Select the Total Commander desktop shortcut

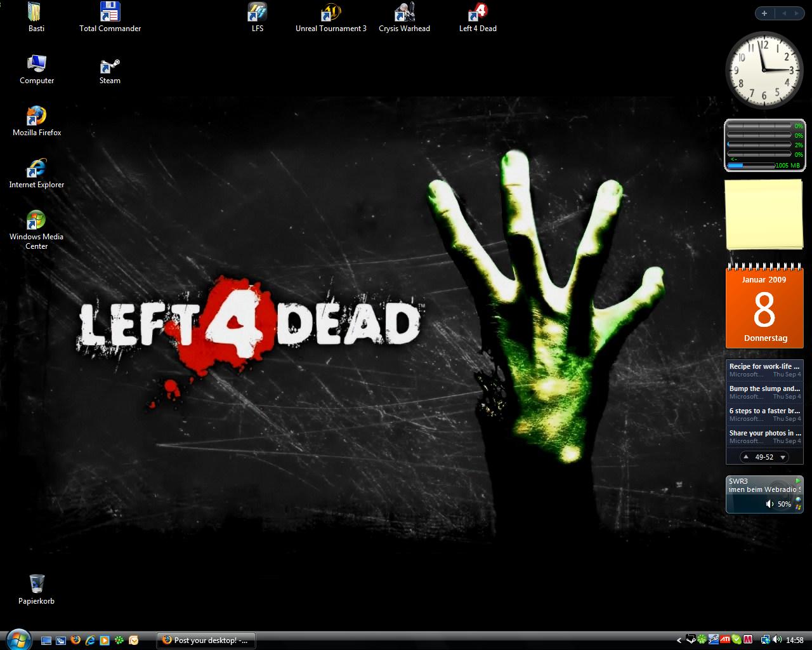[x=110, y=17]
